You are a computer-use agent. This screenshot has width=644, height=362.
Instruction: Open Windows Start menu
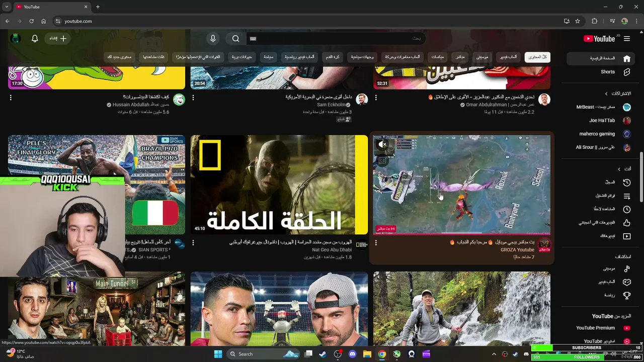[x=218, y=354]
